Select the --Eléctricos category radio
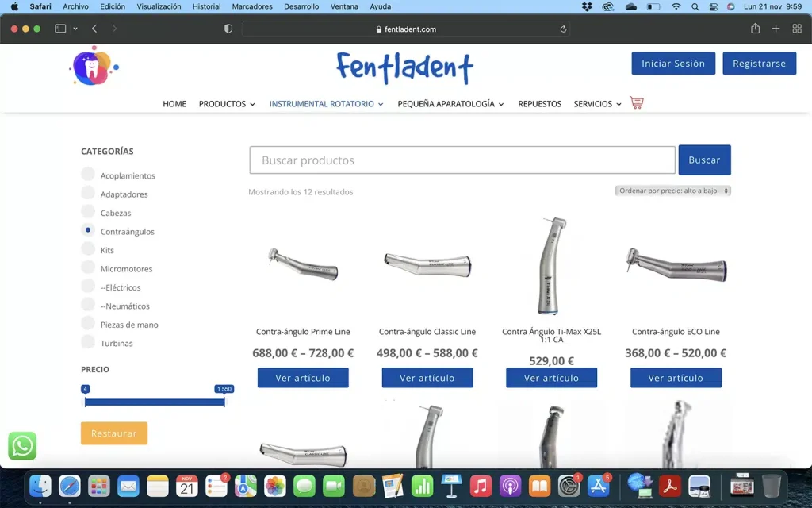This screenshot has height=508, width=812. pyautogui.click(x=88, y=285)
